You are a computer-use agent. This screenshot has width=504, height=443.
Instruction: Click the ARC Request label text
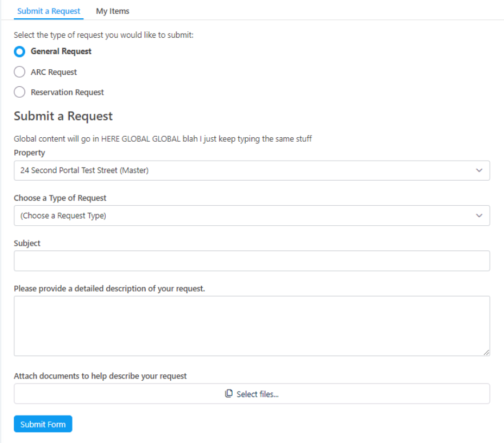click(54, 72)
